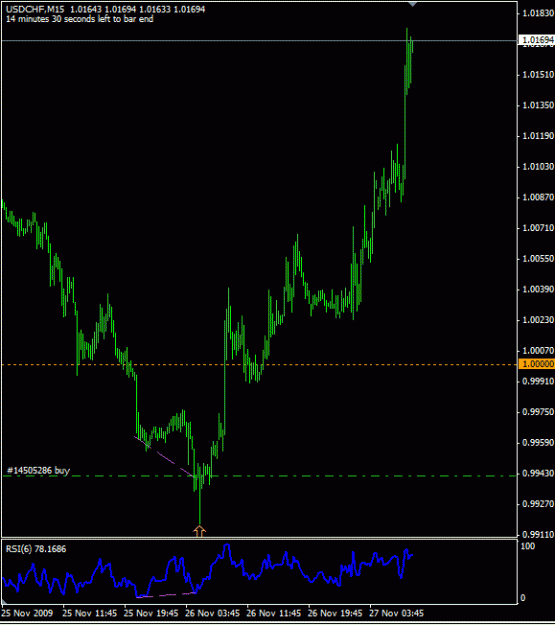Viewport: 555px width, 625px height.
Task: Click the 26 Nov 11:45 time label
Action: [274, 613]
